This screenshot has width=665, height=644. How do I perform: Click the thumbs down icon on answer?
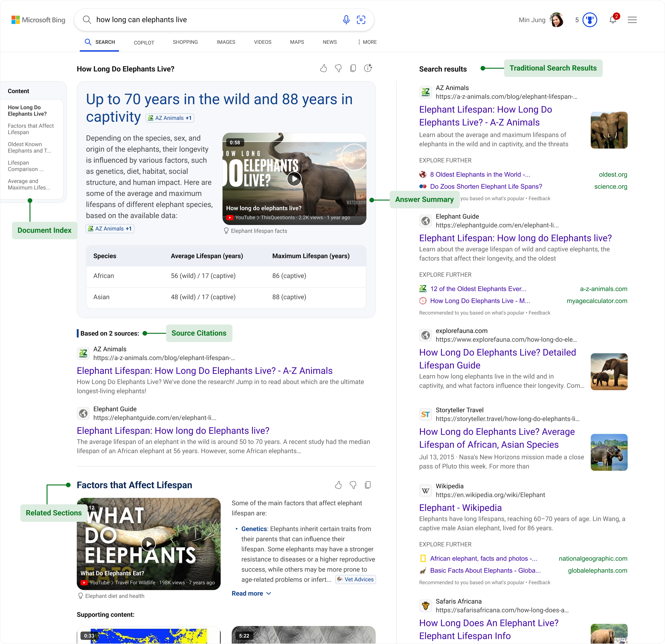pos(337,68)
